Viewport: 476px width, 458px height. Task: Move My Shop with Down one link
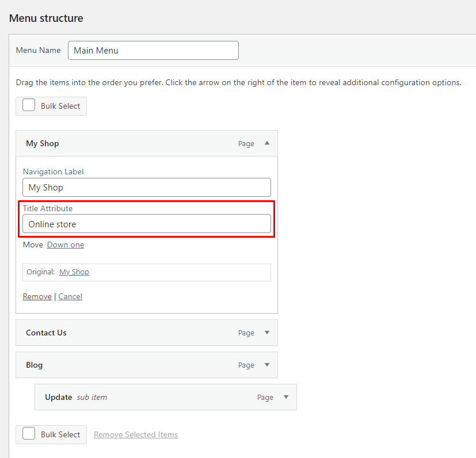click(x=66, y=245)
